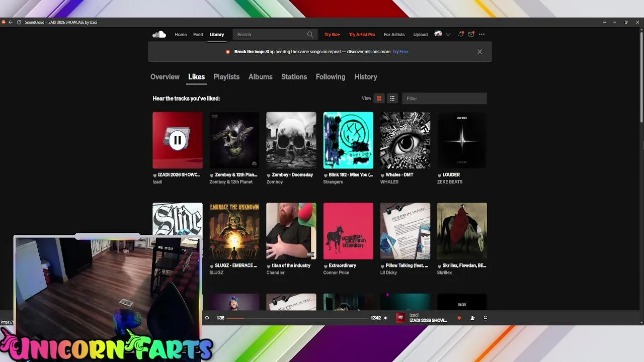This screenshot has width=644, height=362.
Task: Seek within the player progress bar
Action: click(297, 318)
